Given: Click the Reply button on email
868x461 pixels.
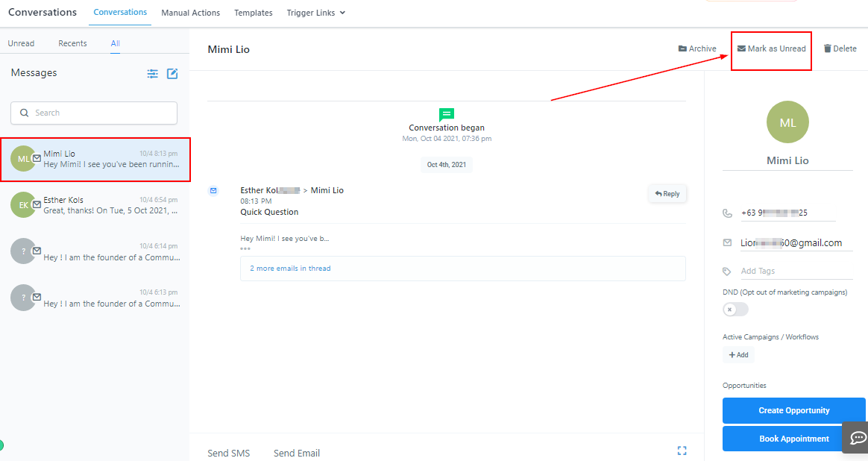Looking at the screenshot, I should click(x=667, y=194).
